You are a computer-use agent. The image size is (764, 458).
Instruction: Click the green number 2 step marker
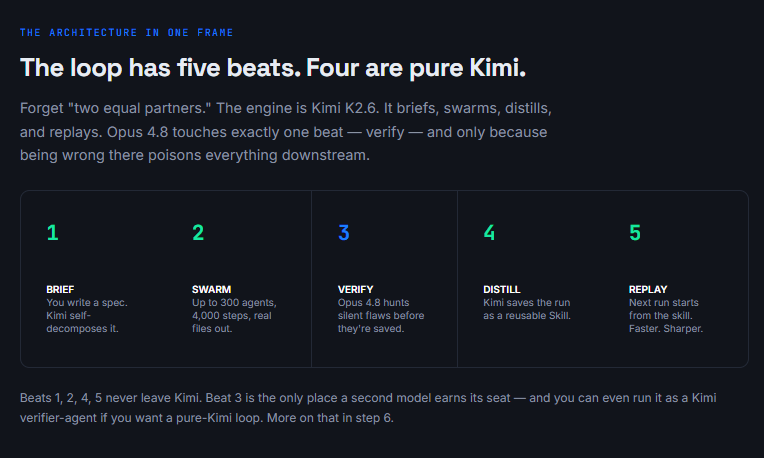pos(198,232)
